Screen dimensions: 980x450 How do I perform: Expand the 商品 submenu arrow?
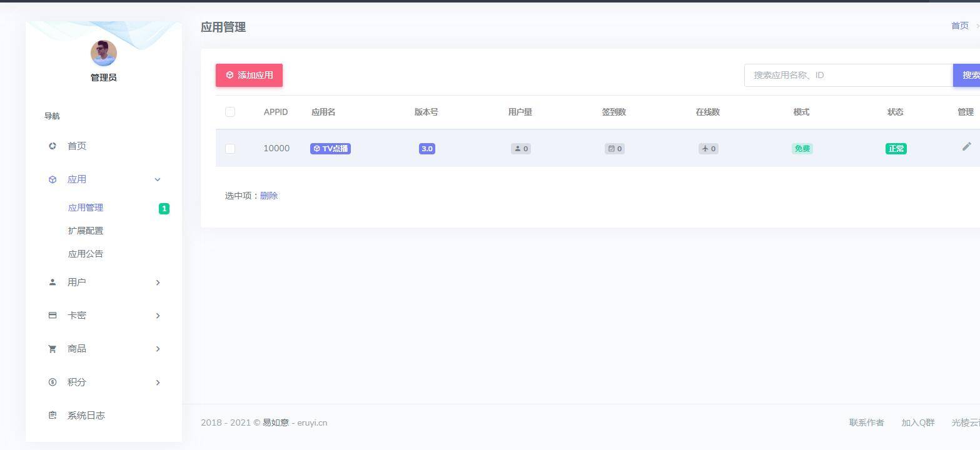[158, 349]
